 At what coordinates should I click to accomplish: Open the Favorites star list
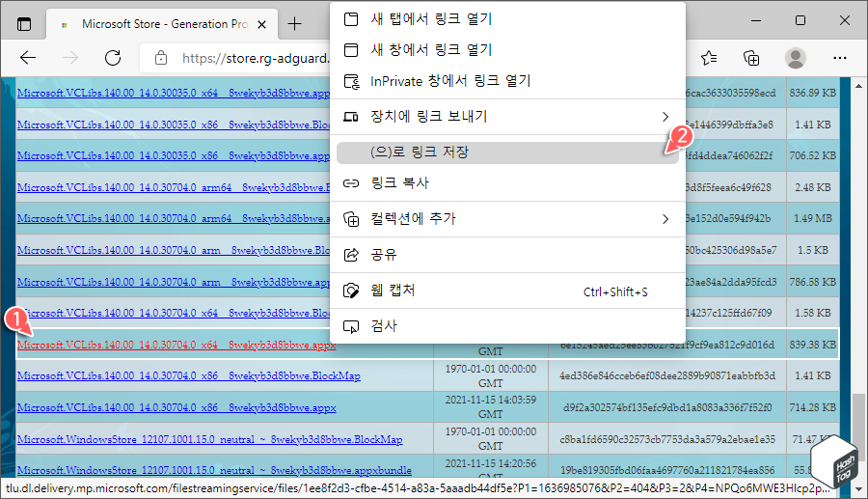click(709, 58)
